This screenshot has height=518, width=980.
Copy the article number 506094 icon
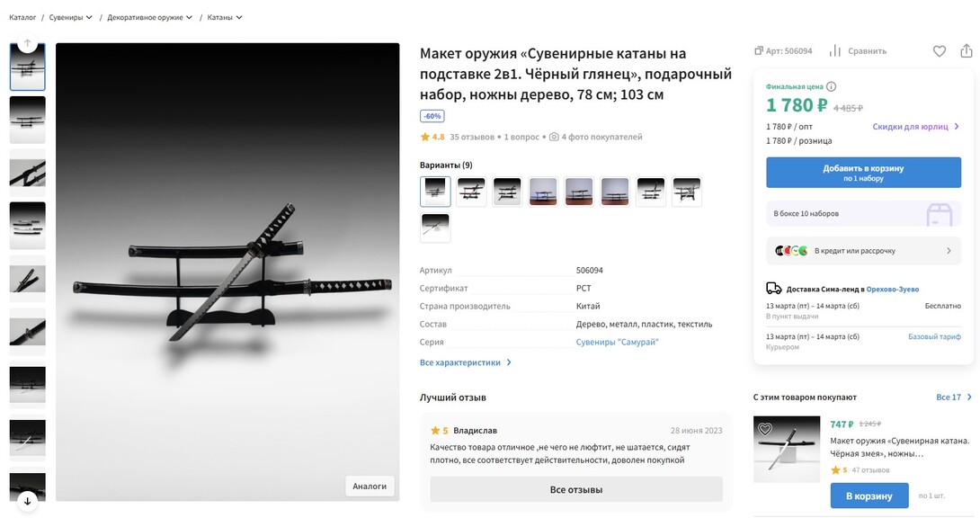760,51
